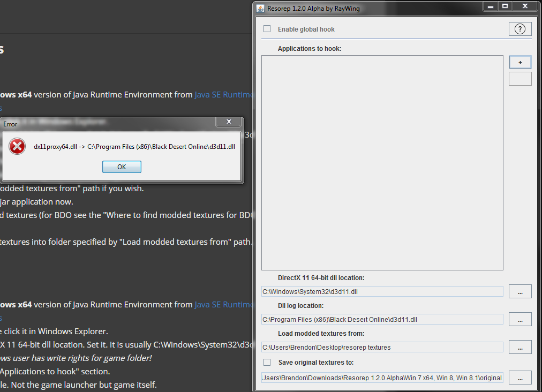The width and height of the screenshot is (542, 392).
Task: Browse for the Dll log location
Action: (x=520, y=319)
